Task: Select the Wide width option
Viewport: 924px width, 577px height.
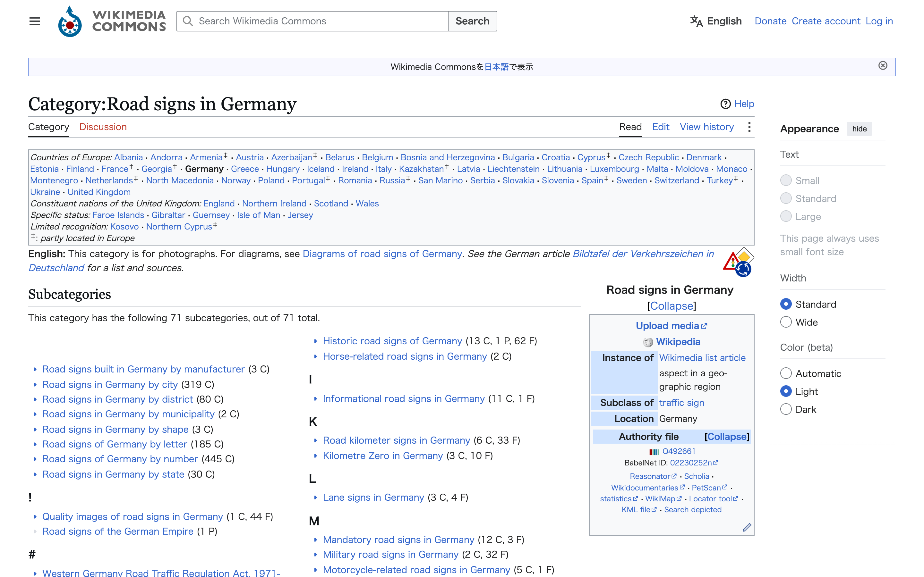Action: (786, 322)
